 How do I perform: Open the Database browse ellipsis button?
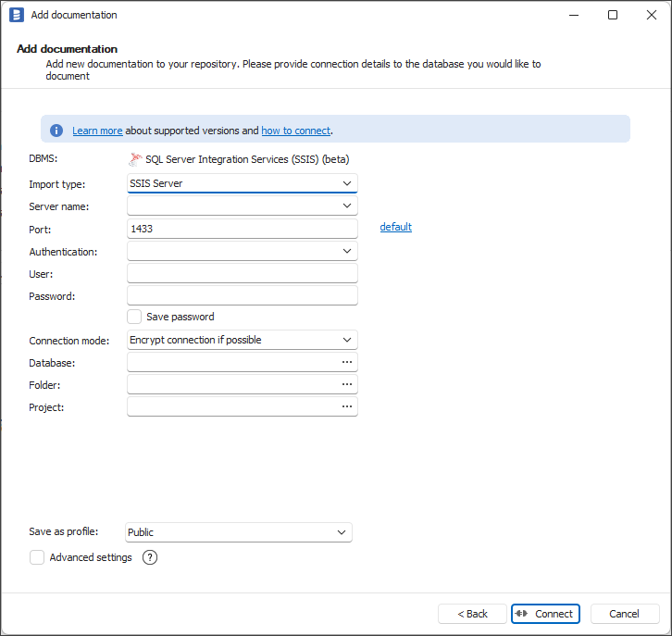tap(347, 362)
